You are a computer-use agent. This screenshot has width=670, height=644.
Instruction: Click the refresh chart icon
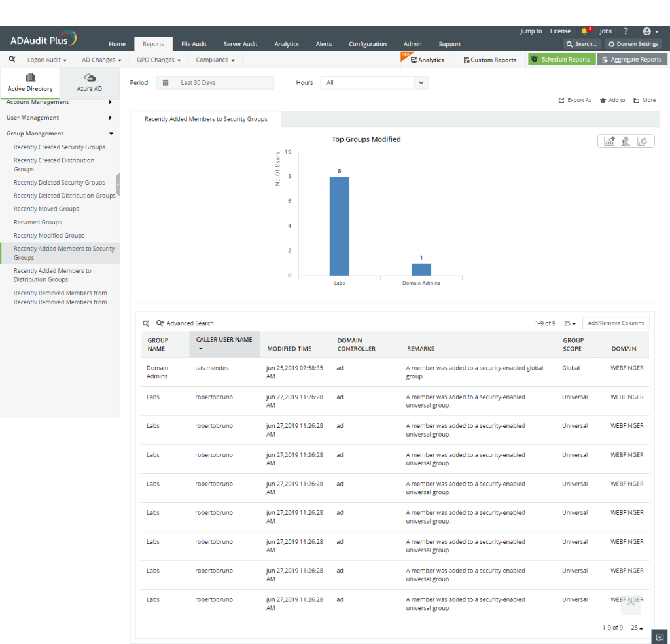(643, 141)
